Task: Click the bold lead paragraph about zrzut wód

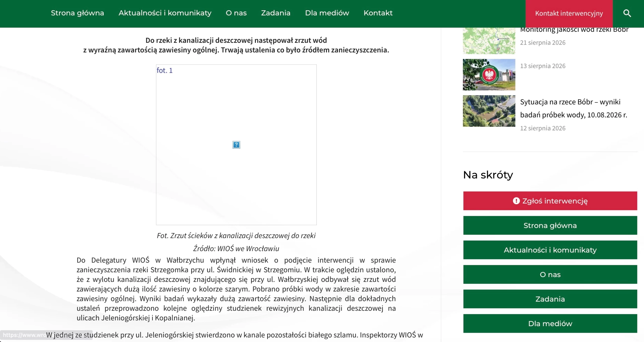Action: tap(236, 45)
